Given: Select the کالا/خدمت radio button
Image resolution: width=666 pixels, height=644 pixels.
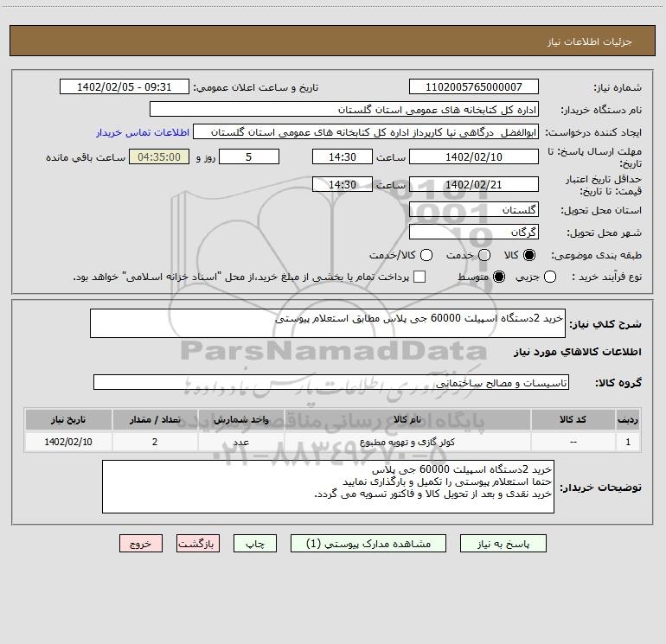Looking at the screenshot, I should (426, 255).
